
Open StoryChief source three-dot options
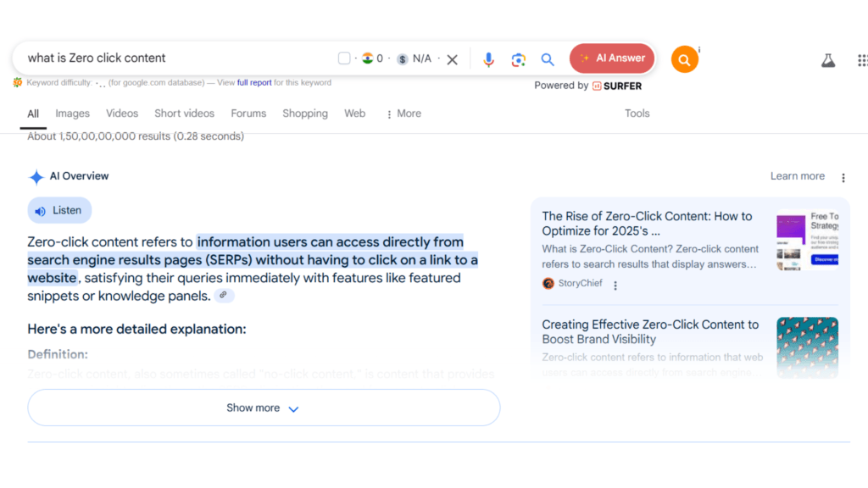(x=615, y=286)
